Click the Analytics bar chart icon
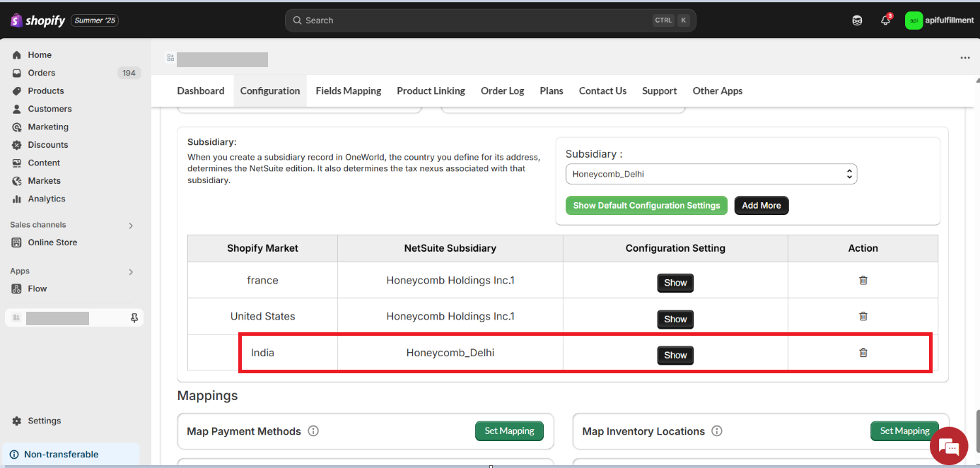 coord(17,199)
